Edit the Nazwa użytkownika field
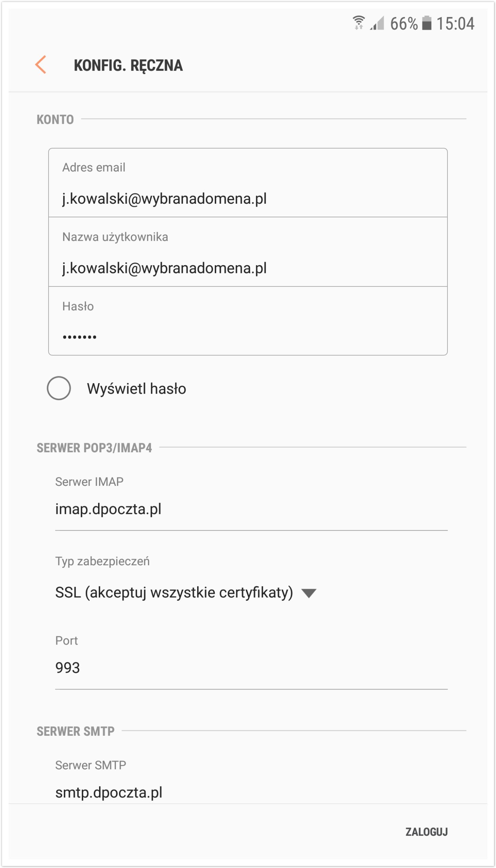496x868 pixels. pyautogui.click(x=248, y=252)
